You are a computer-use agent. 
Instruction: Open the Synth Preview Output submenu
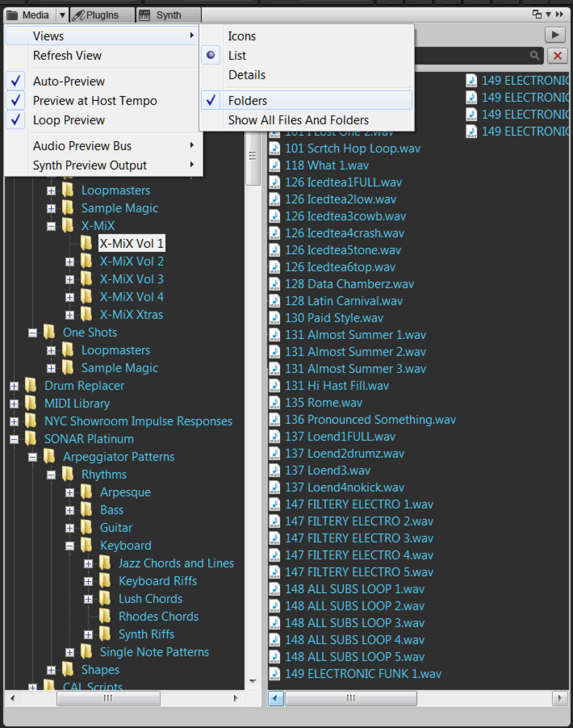click(x=103, y=166)
